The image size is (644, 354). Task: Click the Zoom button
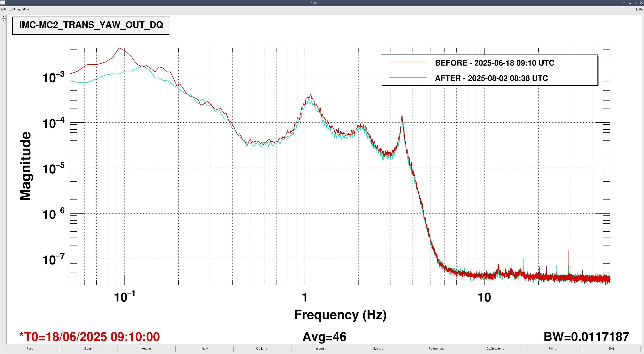88,348
